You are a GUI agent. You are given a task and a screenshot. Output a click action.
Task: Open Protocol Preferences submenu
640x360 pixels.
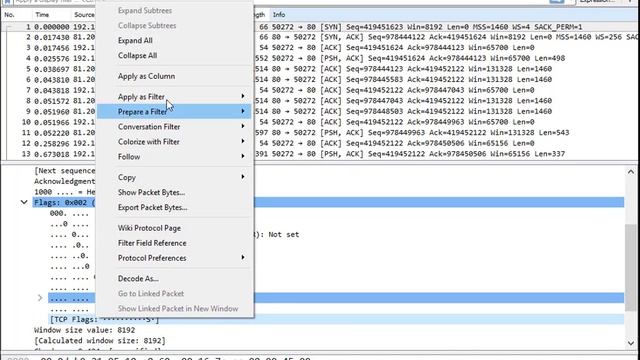coord(174,258)
